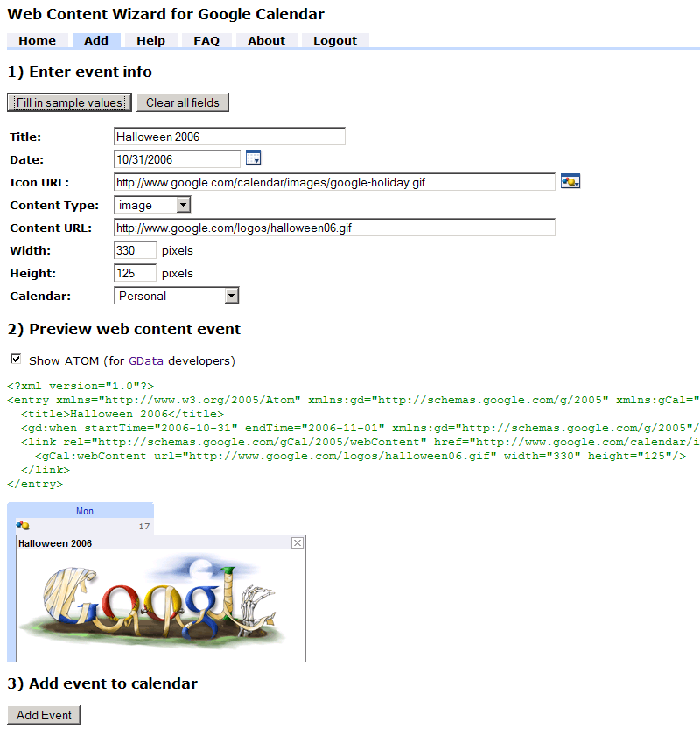Click the web content icon in preview
Viewport: 700px width, 735px height.
(x=23, y=526)
